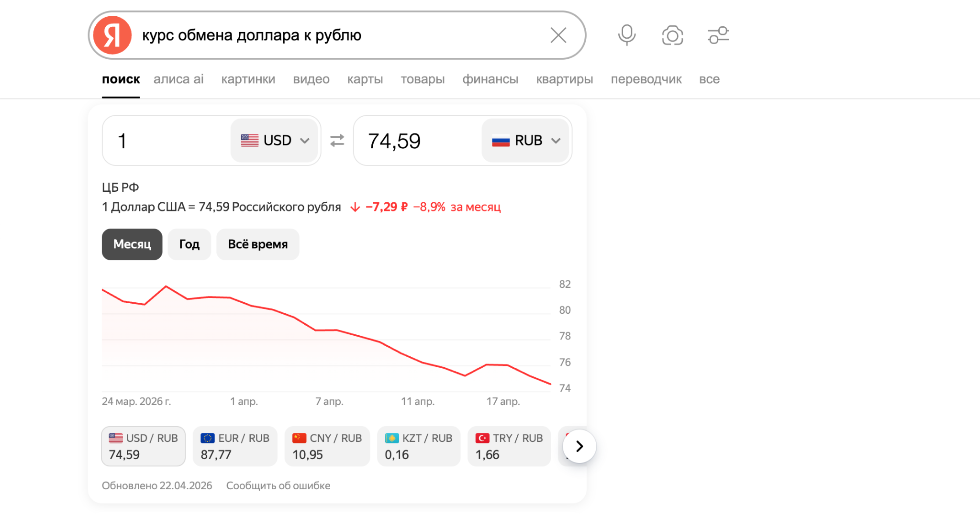Clear the search query with X icon

(558, 35)
